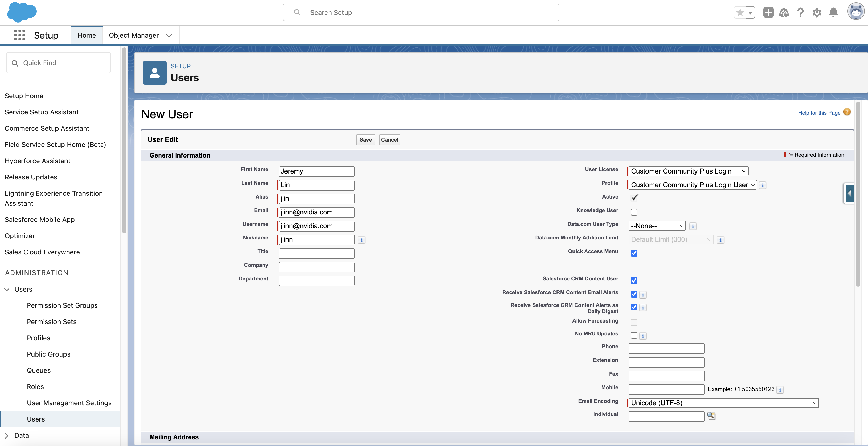Collapse the Users tree section
This screenshot has width=868, height=446.
[x=7, y=289]
